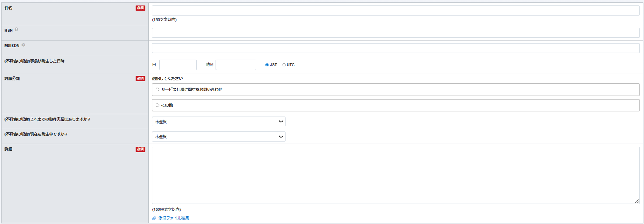Focus the 日 date input box
The height and width of the screenshot is (224, 644).
pos(178,65)
